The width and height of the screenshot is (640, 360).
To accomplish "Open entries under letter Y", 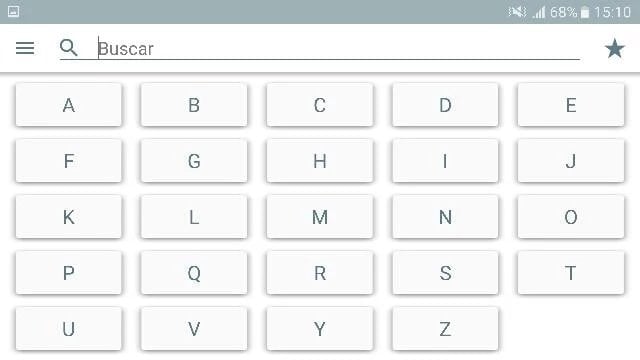I will (320, 329).
